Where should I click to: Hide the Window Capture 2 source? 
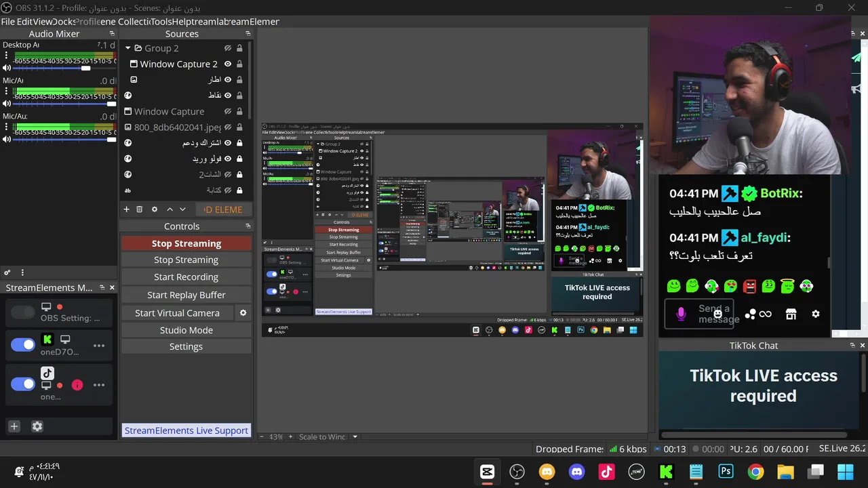click(228, 64)
